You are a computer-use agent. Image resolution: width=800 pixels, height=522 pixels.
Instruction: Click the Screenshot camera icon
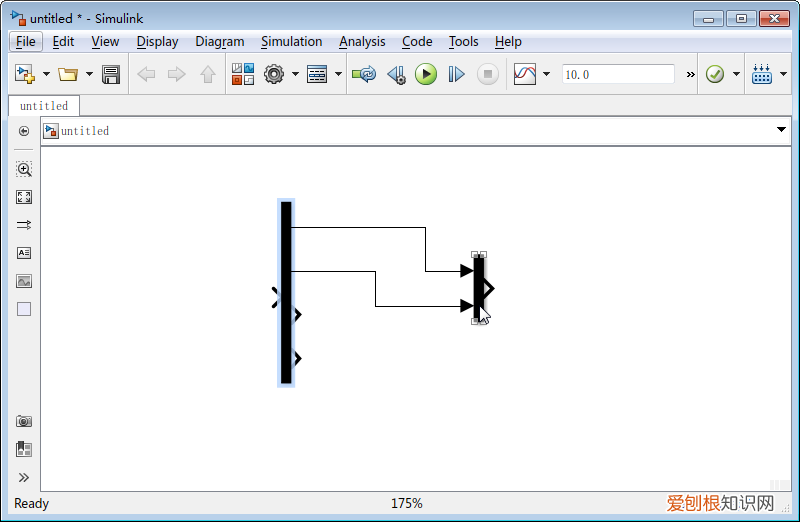pyautogui.click(x=24, y=421)
